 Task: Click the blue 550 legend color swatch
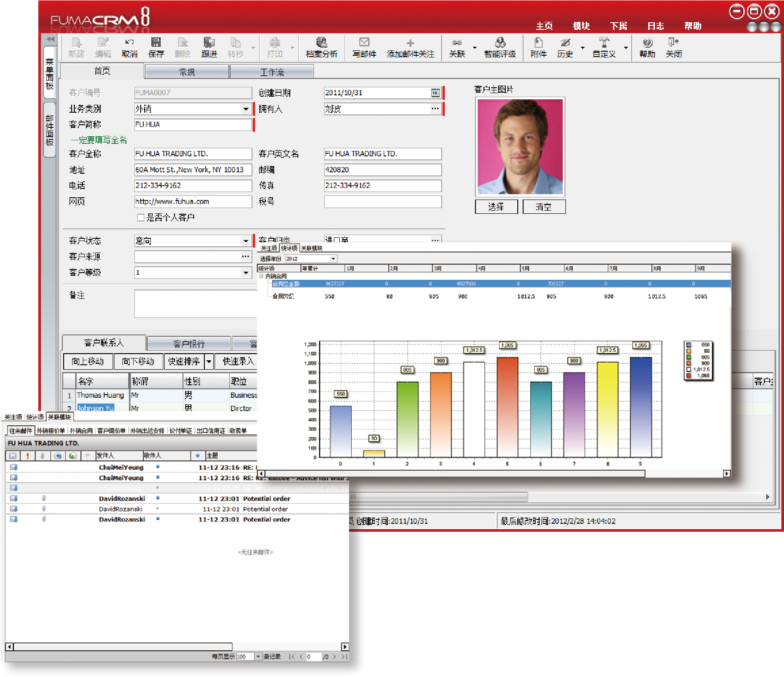[689, 345]
